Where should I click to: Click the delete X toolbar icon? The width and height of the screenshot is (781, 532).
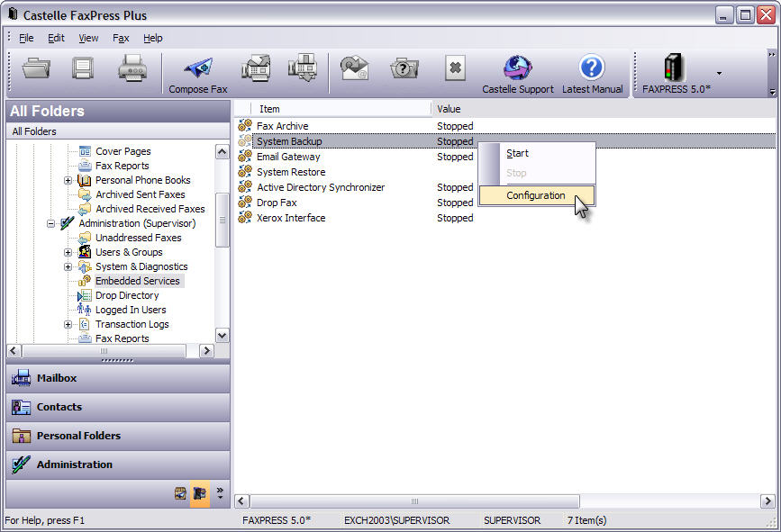455,68
